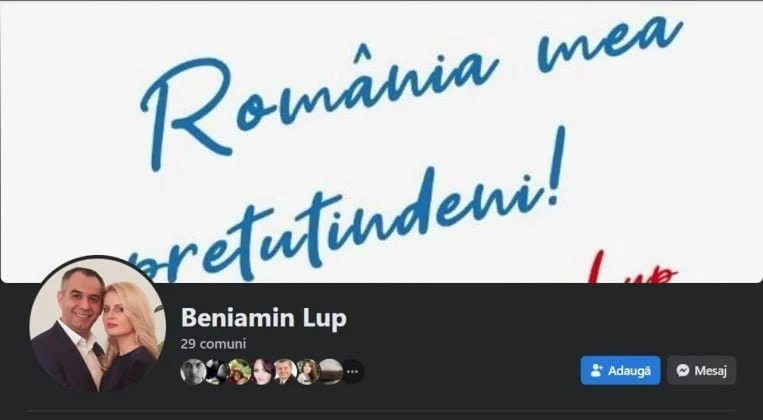
Task: Open the green-hat mutual friend avatar
Action: 239,372
